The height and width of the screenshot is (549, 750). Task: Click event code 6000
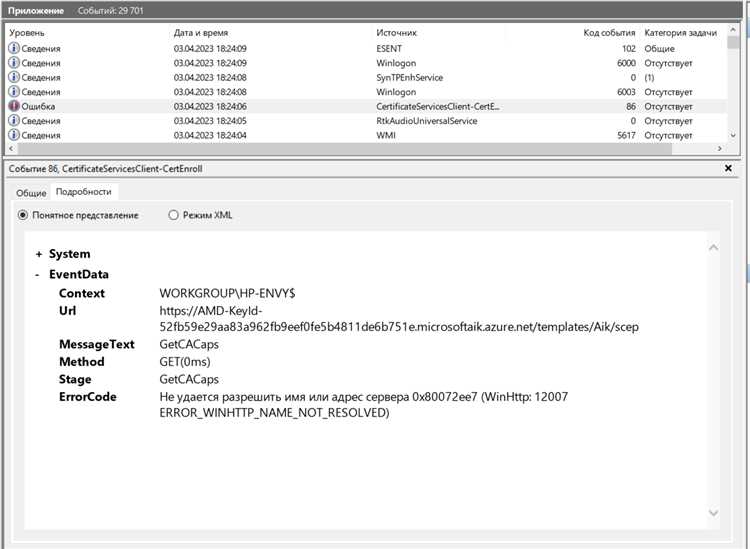pos(626,63)
